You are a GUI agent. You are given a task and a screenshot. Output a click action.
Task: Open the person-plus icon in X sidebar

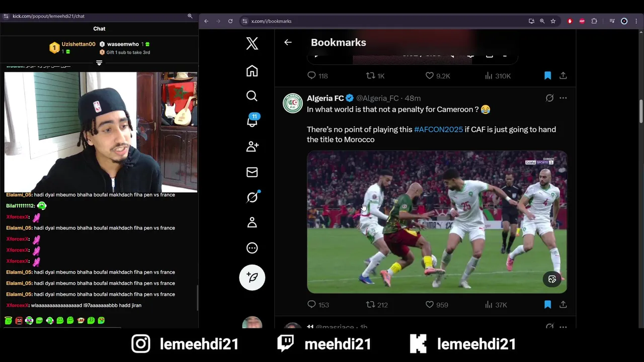pos(252,146)
